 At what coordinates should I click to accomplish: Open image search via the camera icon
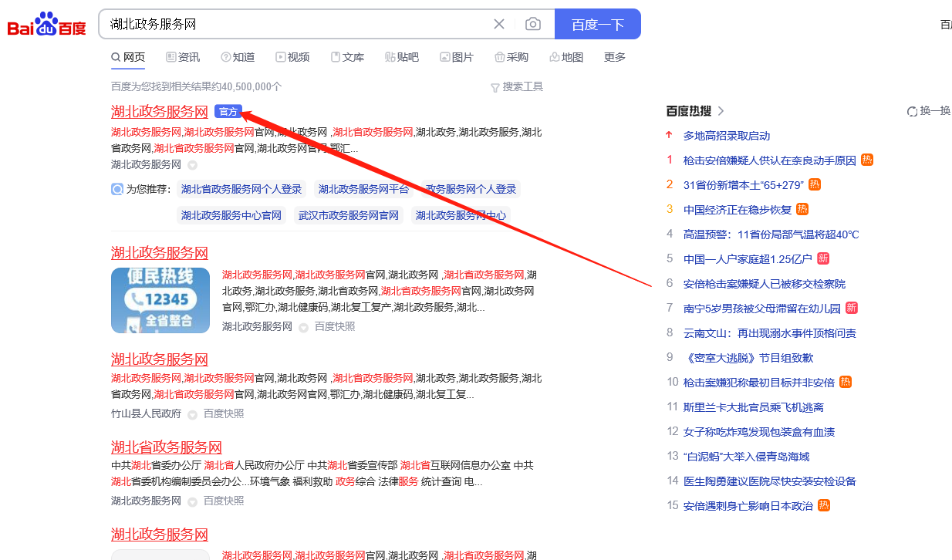533,24
